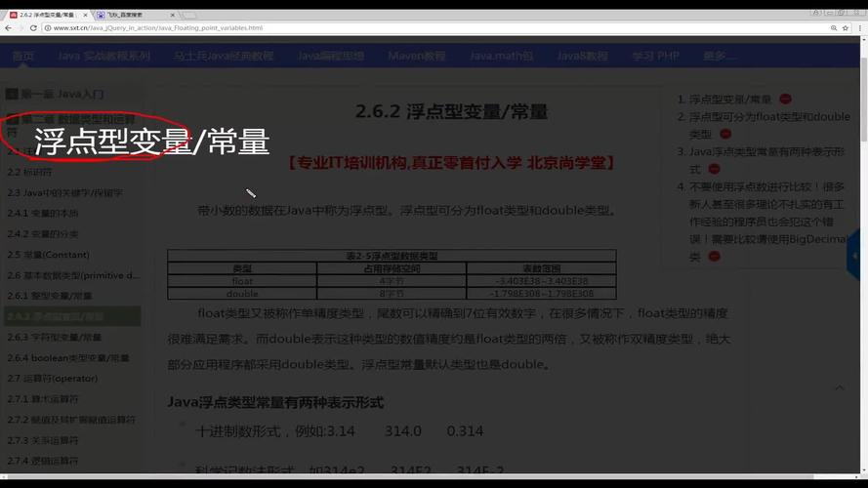
Task: Open the blue side tab with left arrow
Action: click(x=854, y=256)
